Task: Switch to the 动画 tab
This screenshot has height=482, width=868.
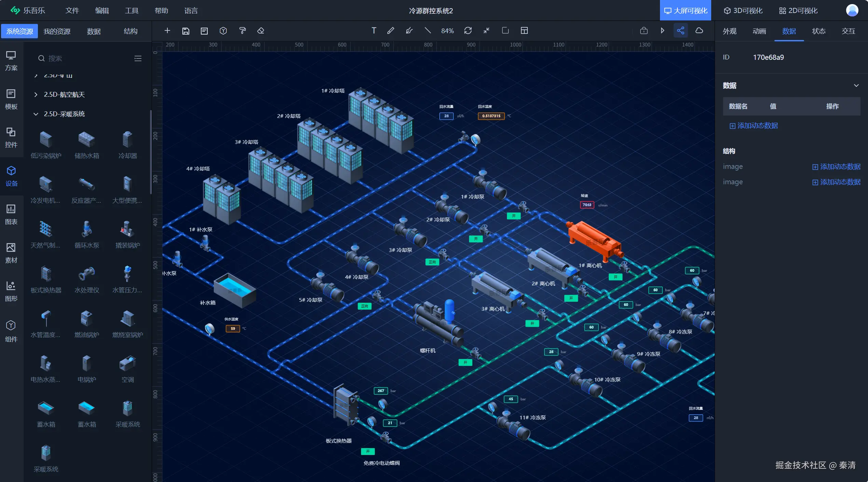Action: (x=759, y=31)
